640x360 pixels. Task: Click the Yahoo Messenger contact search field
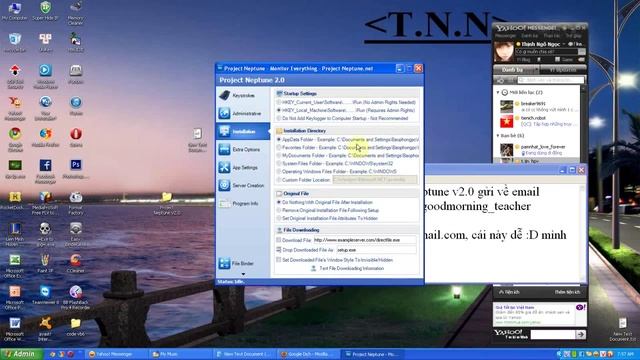[551, 80]
